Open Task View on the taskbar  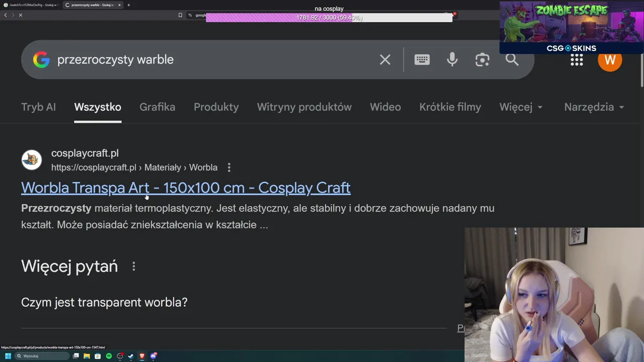76,356
